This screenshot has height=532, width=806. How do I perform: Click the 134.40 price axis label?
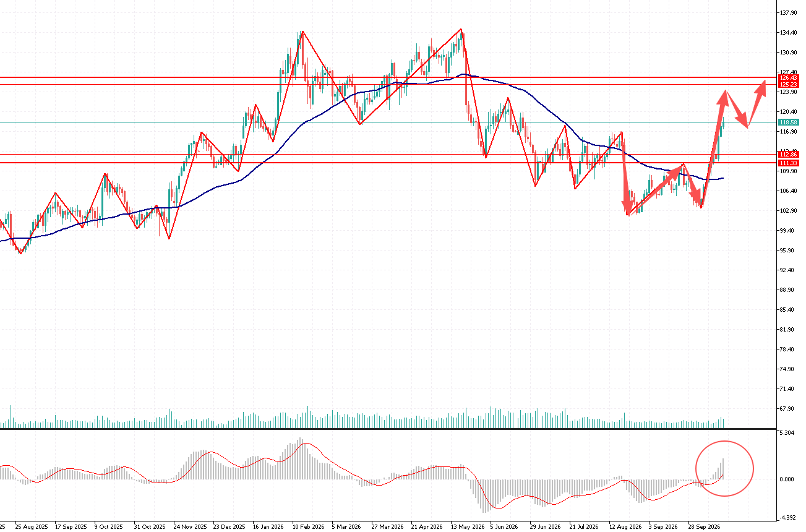pos(789,33)
